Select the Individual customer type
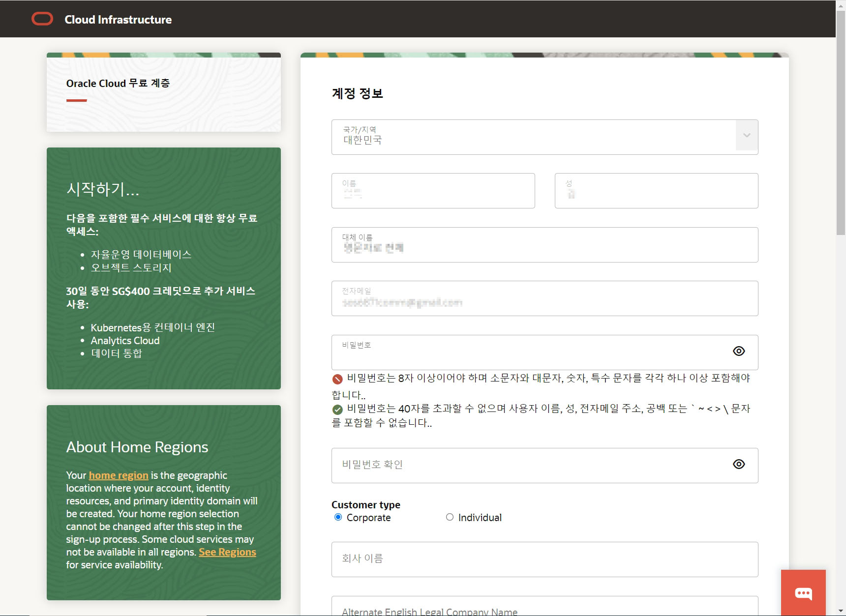This screenshot has width=846, height=616. coord(450,517)
